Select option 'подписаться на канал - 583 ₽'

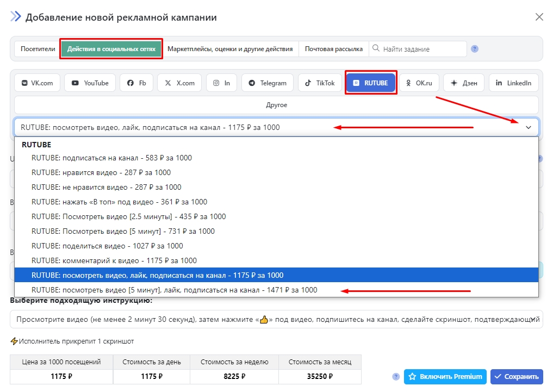click(111, 158)
